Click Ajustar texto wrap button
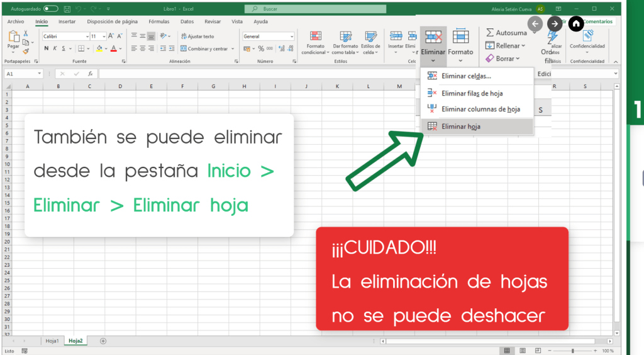 tap(197, 36)
